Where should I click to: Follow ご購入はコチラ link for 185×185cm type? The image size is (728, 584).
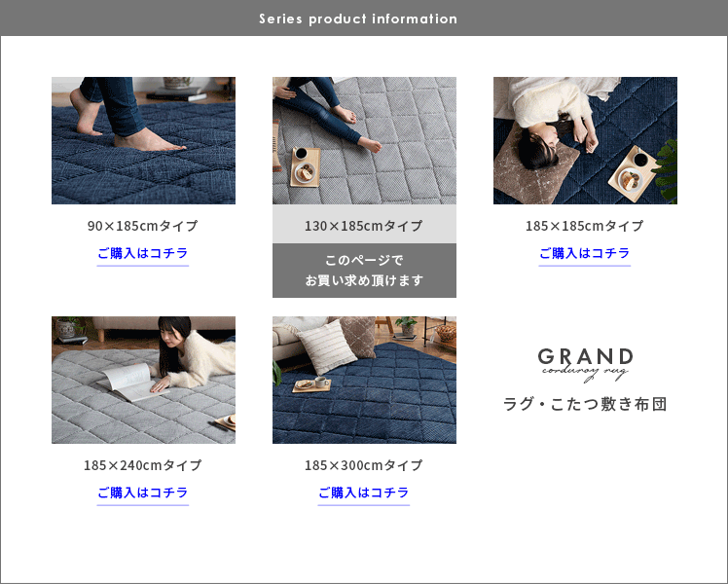(585, 253)
